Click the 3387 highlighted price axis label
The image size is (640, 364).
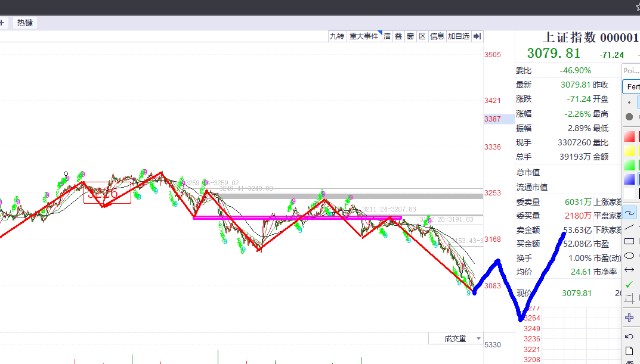pyautogui.click(x=493, y=119)
